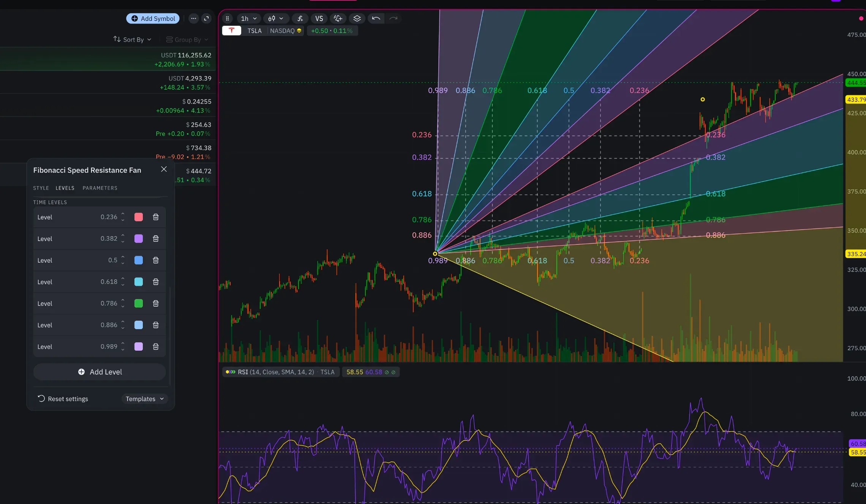Click the Add Level button
866x504 pixels.
coord(100,372)
